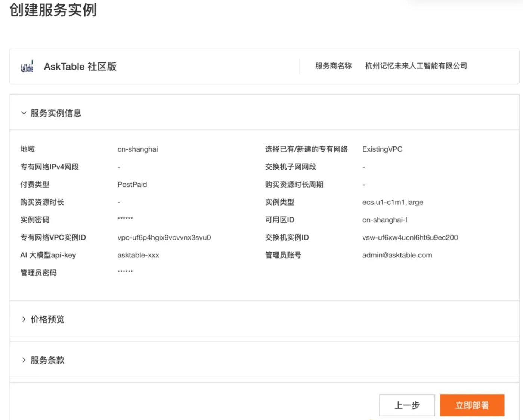Click the region value cn-shanghai
523x420 pixels.
(137, 149)
